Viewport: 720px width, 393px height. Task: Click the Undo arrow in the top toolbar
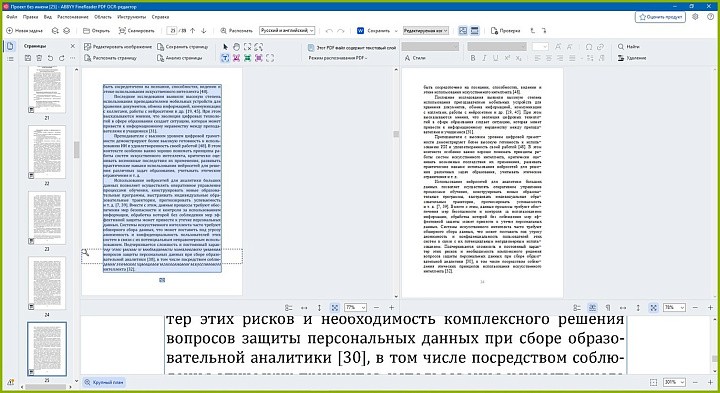tap(329, 31)
